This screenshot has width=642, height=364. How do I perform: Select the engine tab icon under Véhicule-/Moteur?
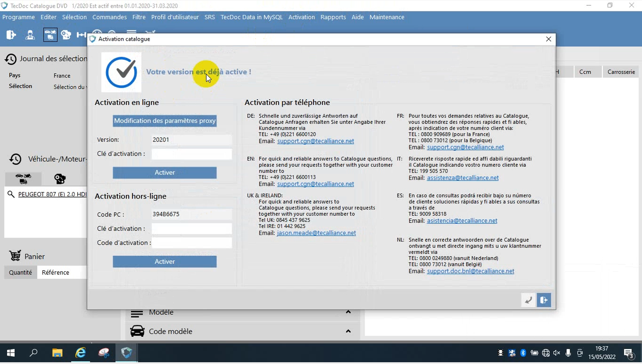click(x=60, y=178)
